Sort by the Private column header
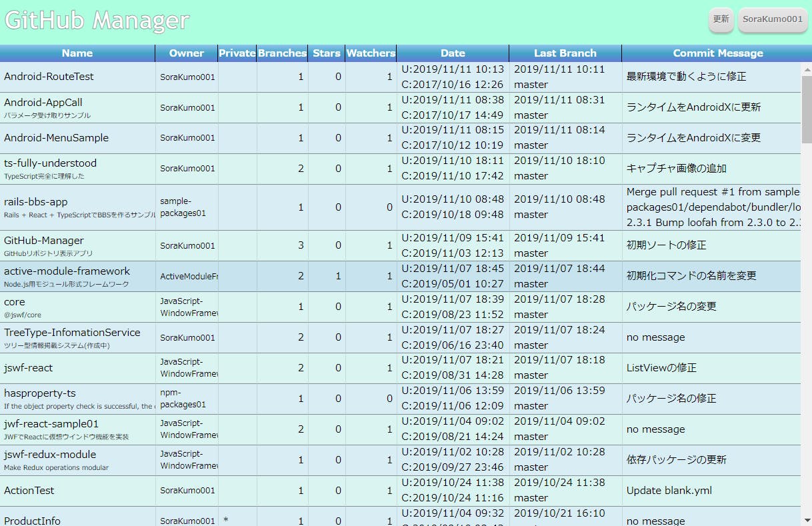This screenshot has width=812, height=526. (237, 53)
